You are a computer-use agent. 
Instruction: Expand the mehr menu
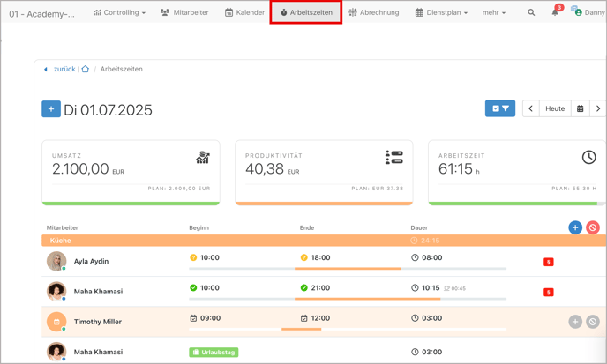494,13
